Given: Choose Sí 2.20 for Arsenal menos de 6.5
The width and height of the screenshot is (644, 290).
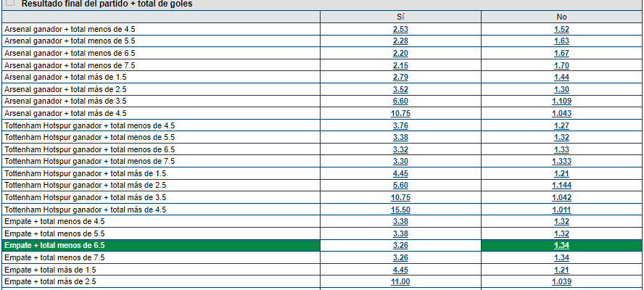Looking at the screenshot, I should click(400, 54).
